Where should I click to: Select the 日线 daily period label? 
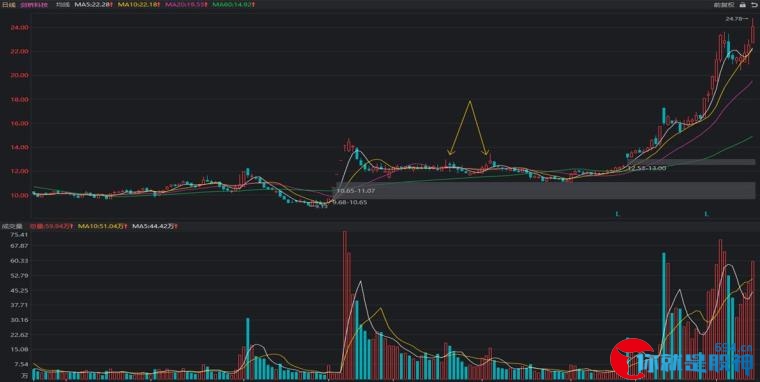click(9, 5)
